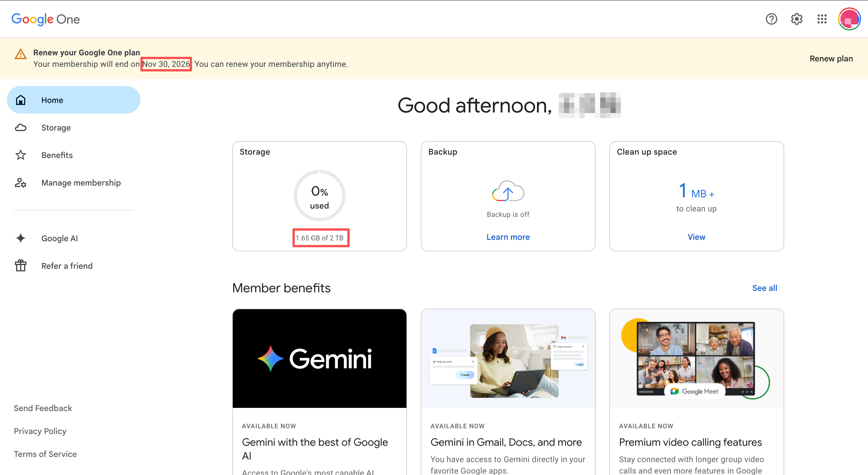Open the Settings gear icon
868x475 pixels.
pyautogui.click(x=797, y=19)
